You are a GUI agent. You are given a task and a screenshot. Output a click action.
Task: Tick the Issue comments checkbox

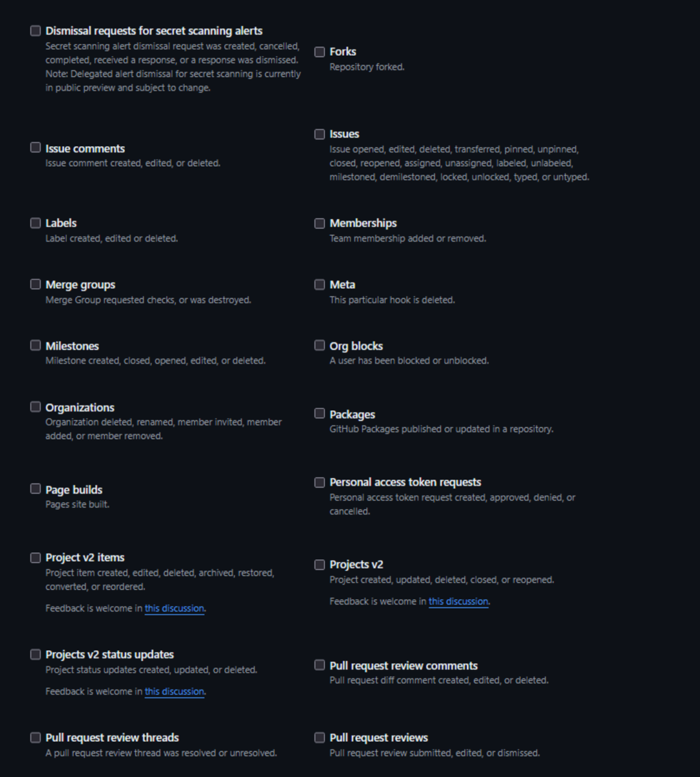[x=35, y=148]
